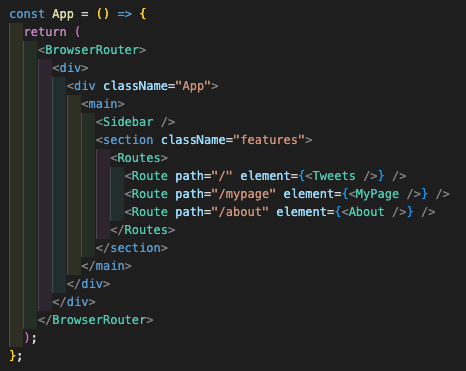
Task: Click the opening <div> tag without className
Action: (70, 68)
